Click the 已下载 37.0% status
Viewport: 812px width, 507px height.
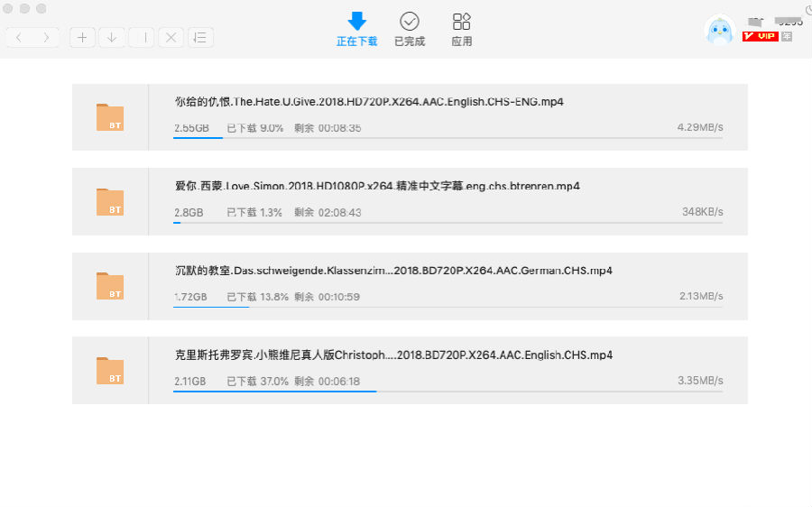tap(257, 382)
